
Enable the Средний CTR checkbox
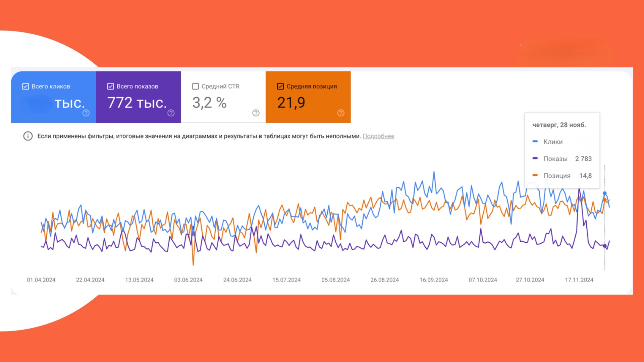pos(196,86)
